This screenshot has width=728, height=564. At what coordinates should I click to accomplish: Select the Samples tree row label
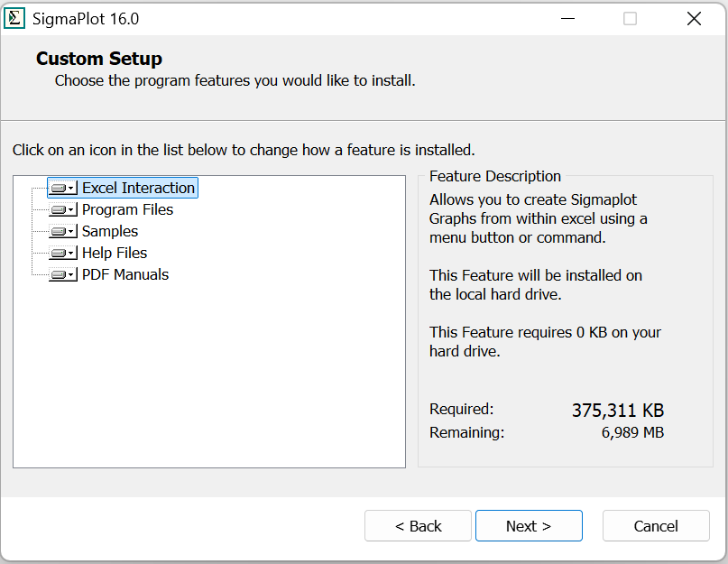click(x=110, y=231)
